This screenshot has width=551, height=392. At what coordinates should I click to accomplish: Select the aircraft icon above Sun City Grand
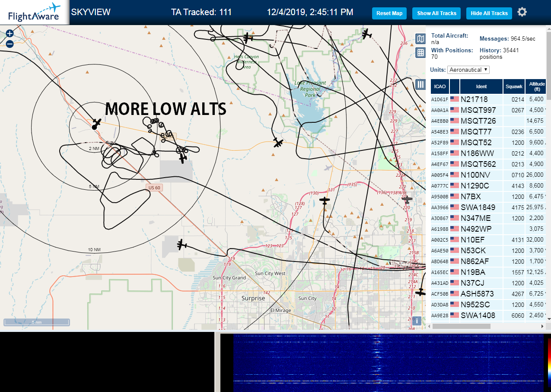pyautogui.click(x=182, y=245)
